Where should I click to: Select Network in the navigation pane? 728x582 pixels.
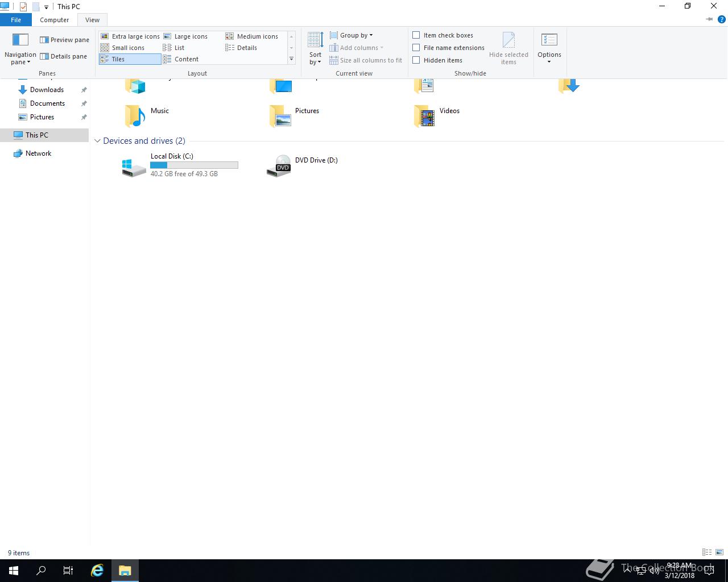pyautogui.click(x=38, y=153)
